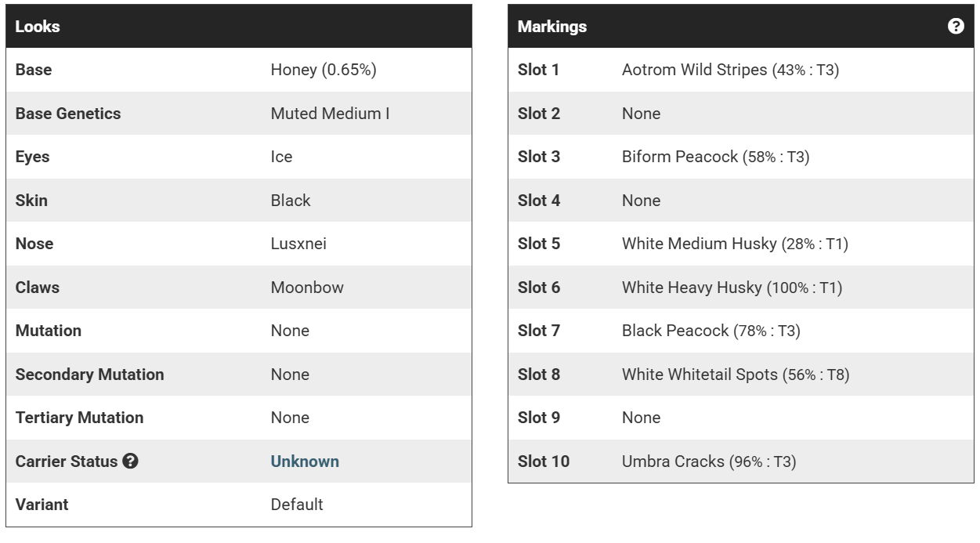
Task: Select the Biform Peacock marking in Slot 3
Action: pyautogui.click(x=679, y=157)
